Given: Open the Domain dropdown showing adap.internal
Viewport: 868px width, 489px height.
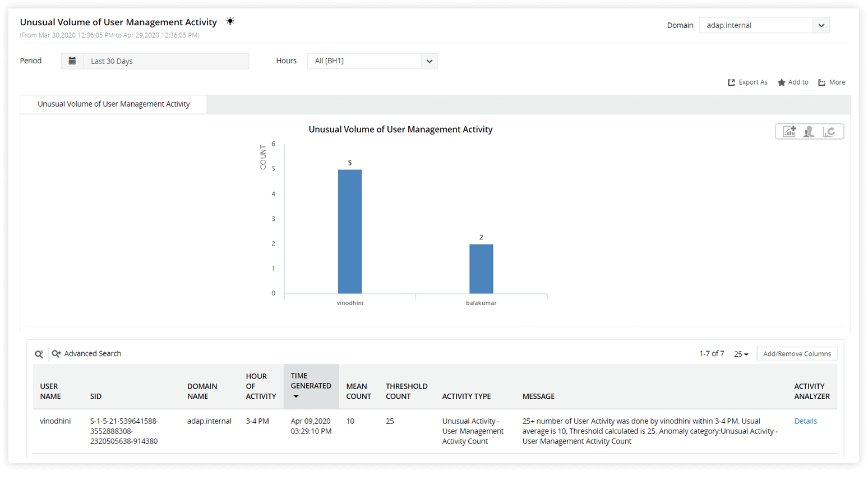Looking at the screenshot, I should [x=820, y=25].
